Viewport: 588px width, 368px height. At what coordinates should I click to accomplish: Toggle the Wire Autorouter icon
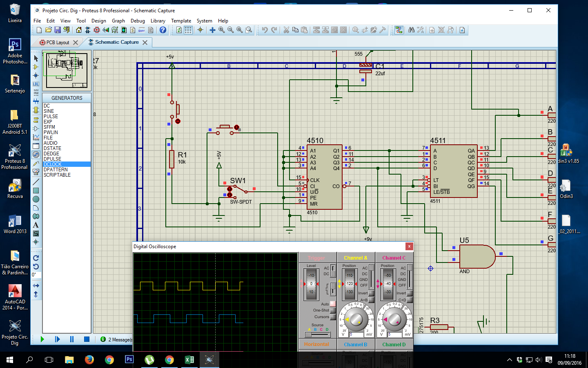[x=399, y=30]
